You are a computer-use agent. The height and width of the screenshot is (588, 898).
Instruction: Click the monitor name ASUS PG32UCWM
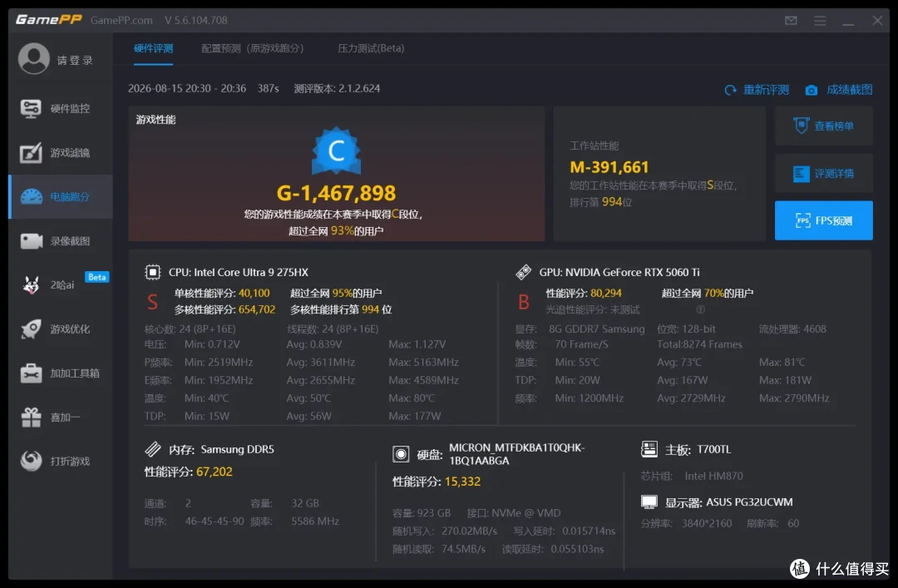click(x=749, y=502)
